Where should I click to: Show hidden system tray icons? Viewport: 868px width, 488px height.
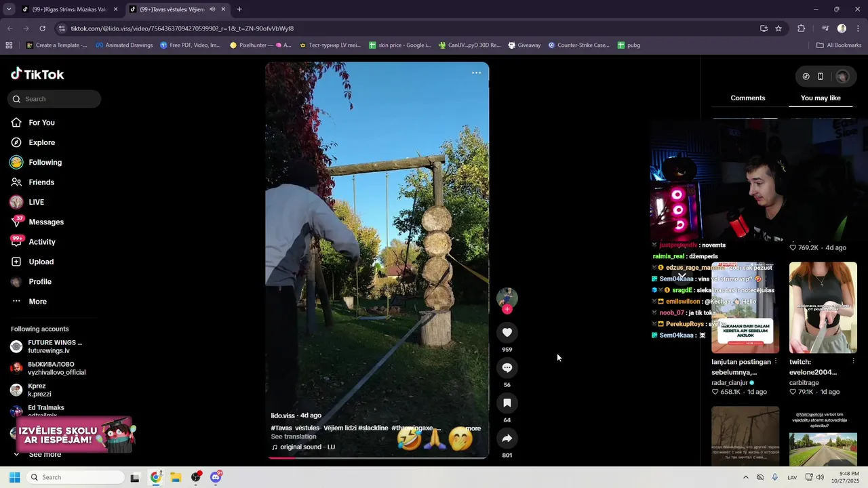click(x=746, y=477)
